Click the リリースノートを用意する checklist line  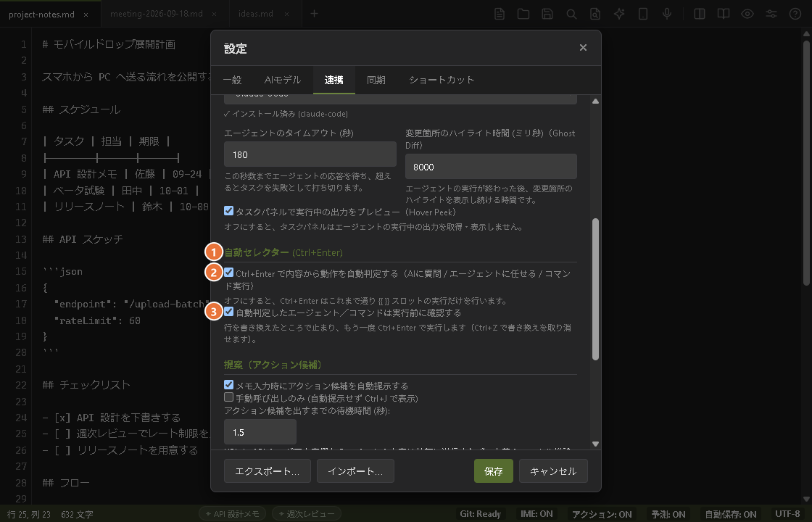(120, 450)
